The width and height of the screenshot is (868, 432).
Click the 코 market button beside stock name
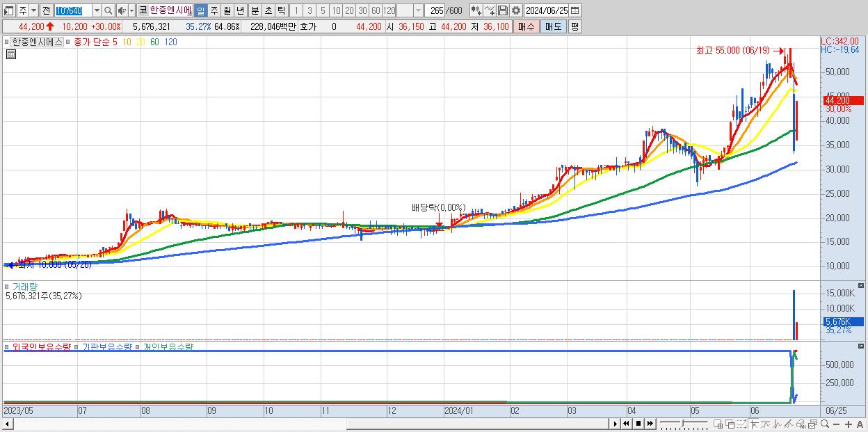click(x=143, y=10)
